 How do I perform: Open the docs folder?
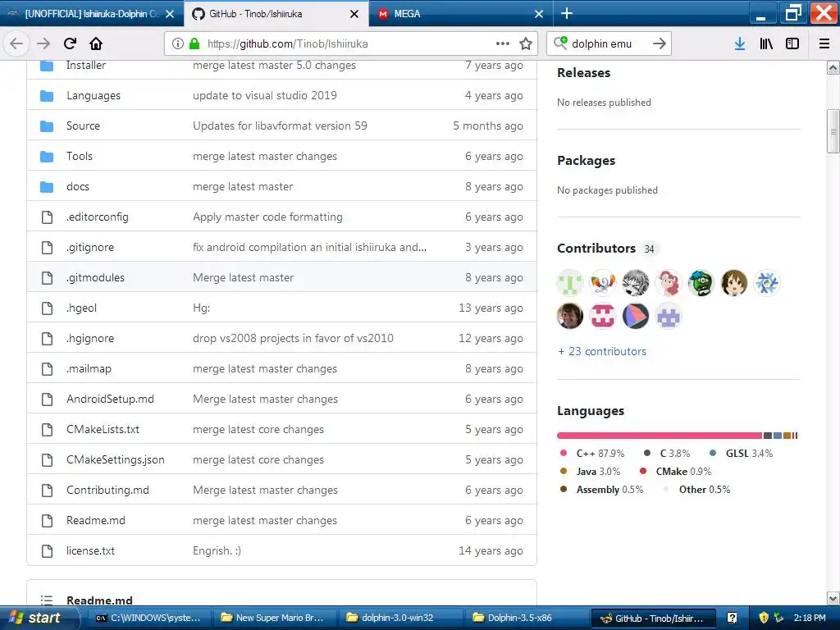[78, 186]
